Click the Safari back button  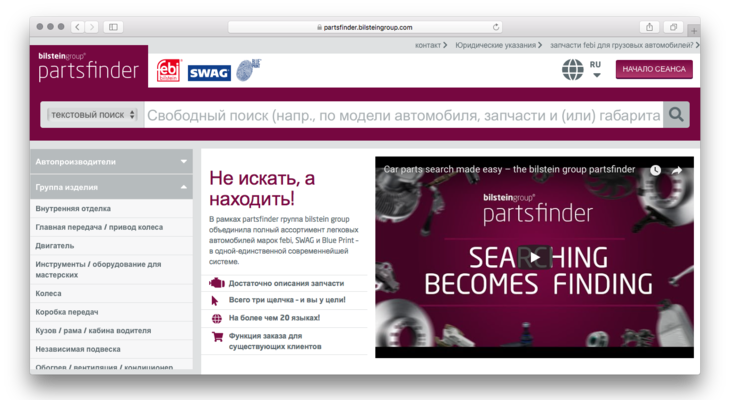(78, 27)
